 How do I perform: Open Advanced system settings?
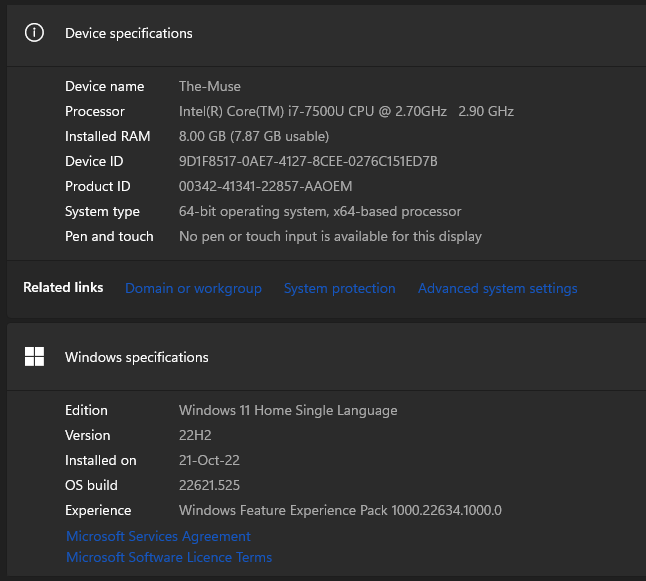tap(497, 288)
